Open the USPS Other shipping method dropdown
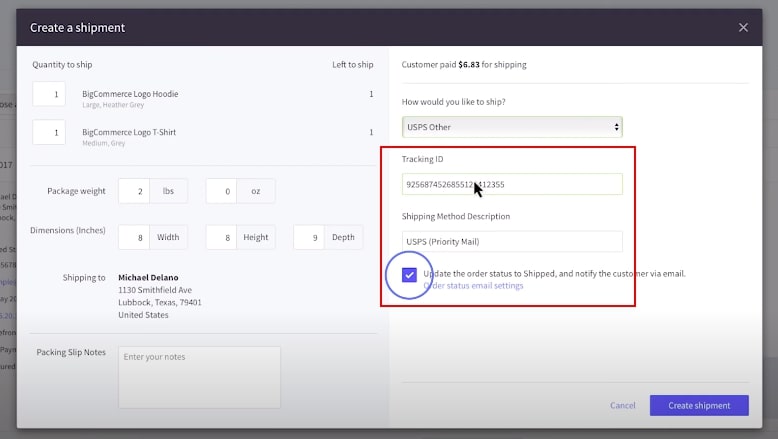The image size is (778, 439). [512, 127]
